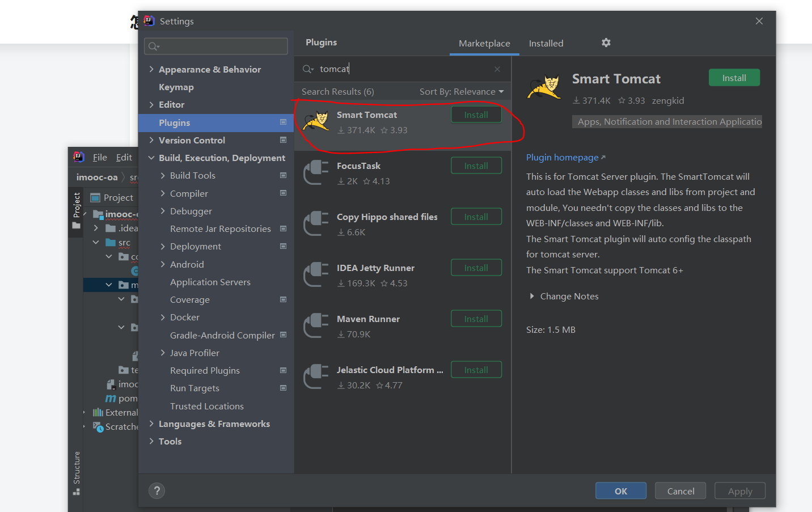The width and height of the screenshot is (812, 512).
Task: Click Maven Runner plug icon
Action: pyautogui.click(x=316, y=326)
